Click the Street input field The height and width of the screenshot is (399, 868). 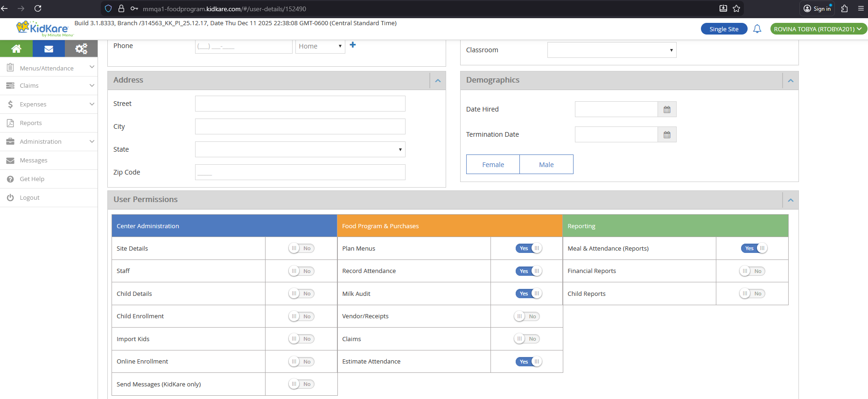coord(300,104)
